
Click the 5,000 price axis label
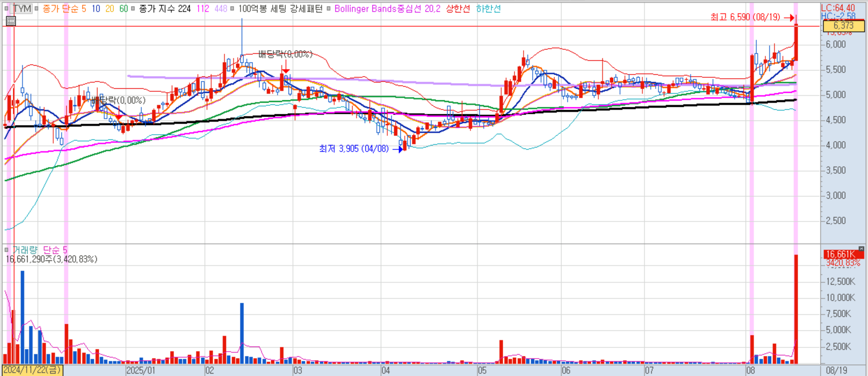click(x=836, y=95)
